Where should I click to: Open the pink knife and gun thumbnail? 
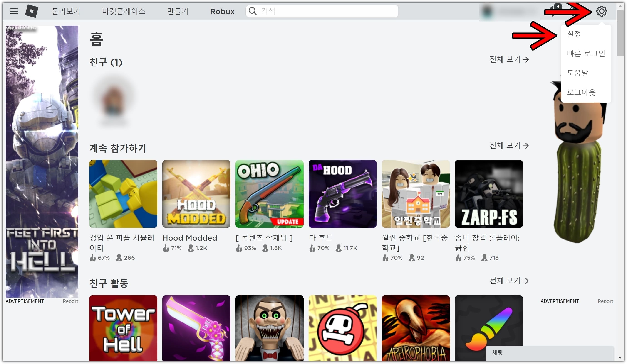196,328
